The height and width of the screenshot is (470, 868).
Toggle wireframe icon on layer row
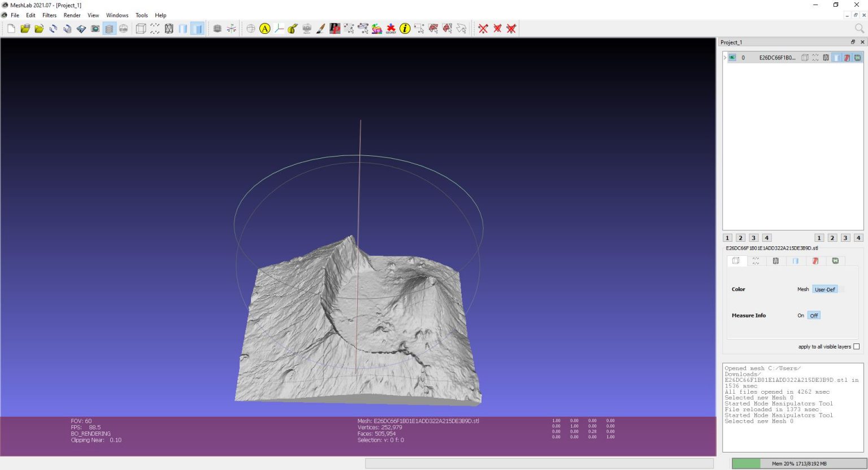[826, 58]
